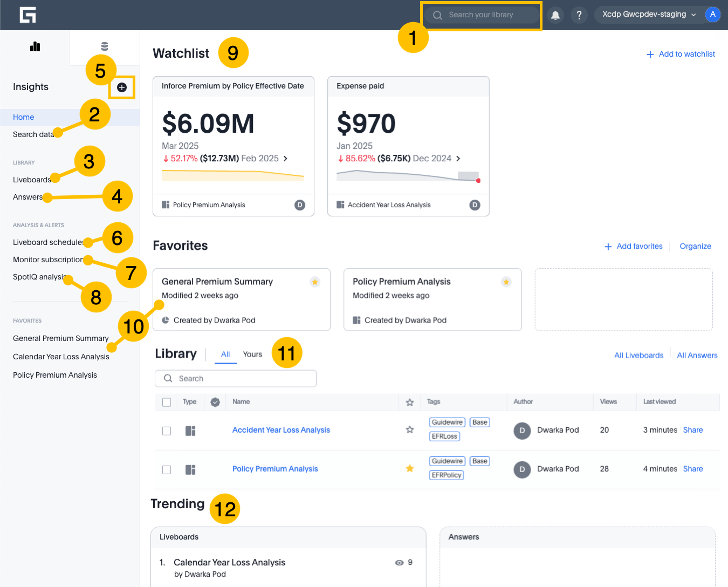
Task: Expand the Feb 2025 chevron on Inforce Premium card
Action: (286, 159)
